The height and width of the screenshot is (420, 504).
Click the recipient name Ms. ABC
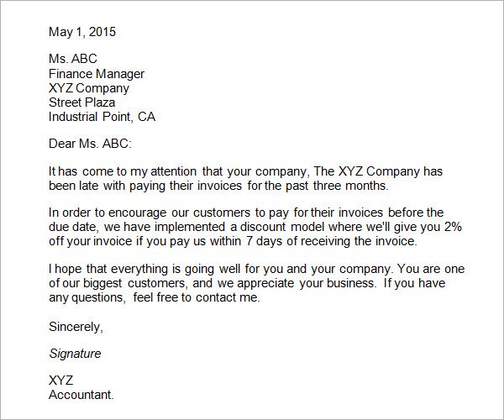pyautogui.click(x=72, y=59)
